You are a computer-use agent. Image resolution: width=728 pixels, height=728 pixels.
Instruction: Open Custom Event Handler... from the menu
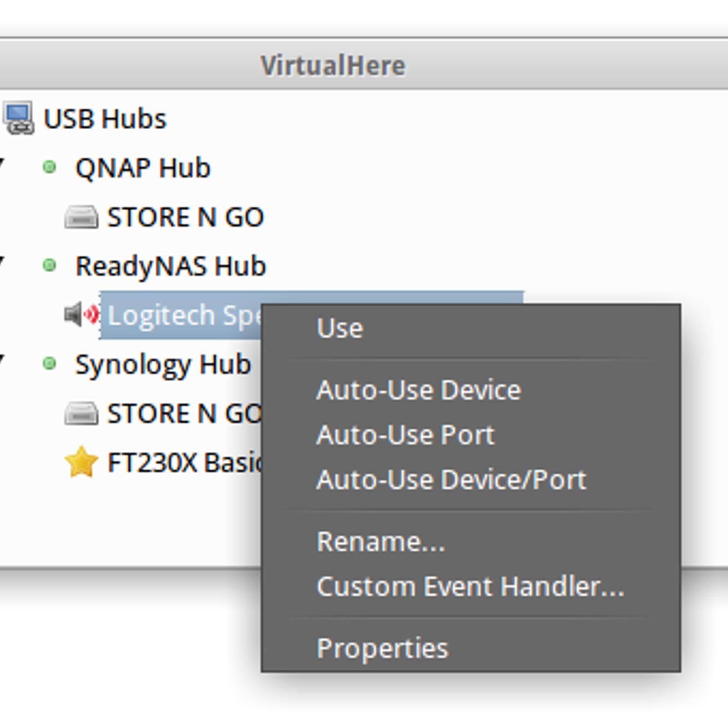pos(471,586)
